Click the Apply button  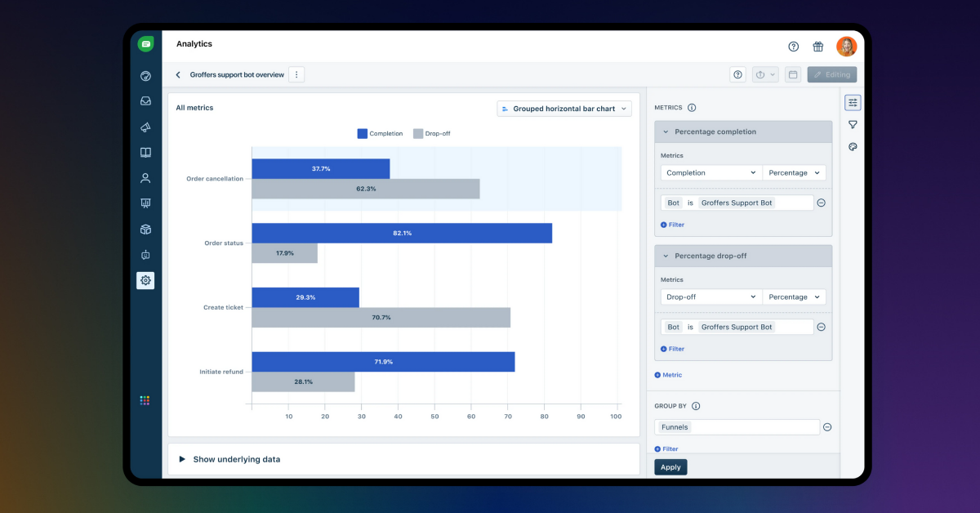[x=670, y=467]
